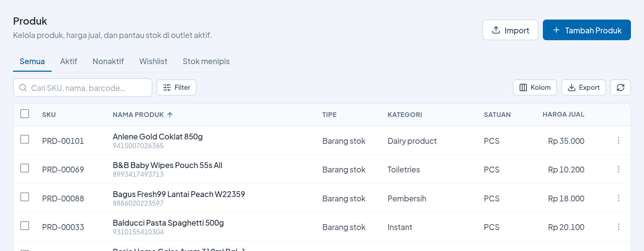Image resolution: width=644 pixels, height=251 pixels.
Task: Click barcode 8886020223597
Action: [138, 203]
